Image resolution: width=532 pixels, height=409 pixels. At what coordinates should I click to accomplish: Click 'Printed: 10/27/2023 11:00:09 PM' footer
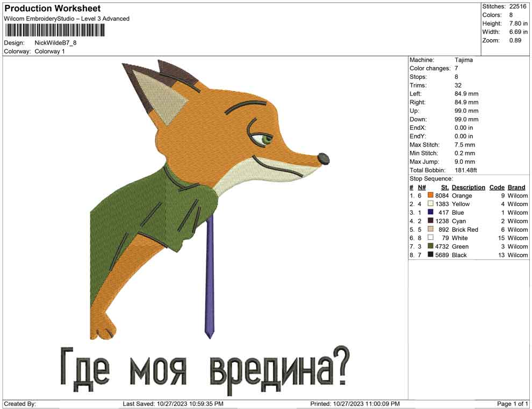pos(355,404)
